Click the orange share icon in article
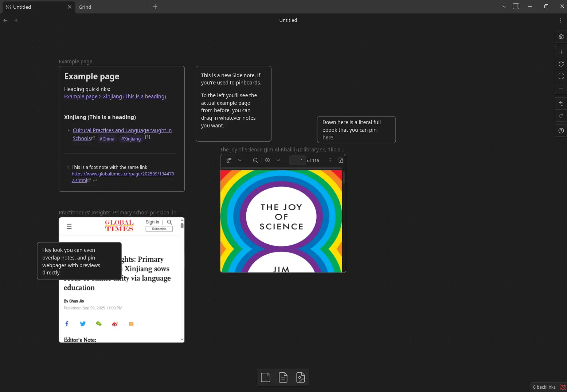 [131, 324]
